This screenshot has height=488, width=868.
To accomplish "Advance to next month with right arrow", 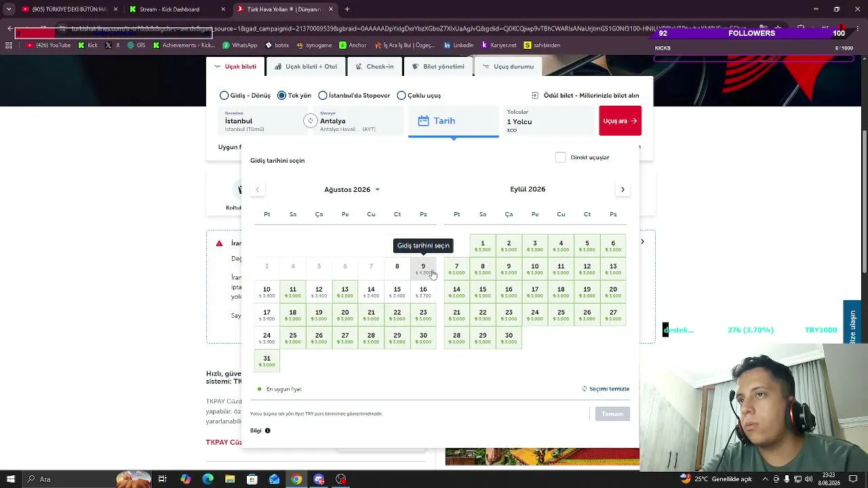I will click(x=623, y=190).
